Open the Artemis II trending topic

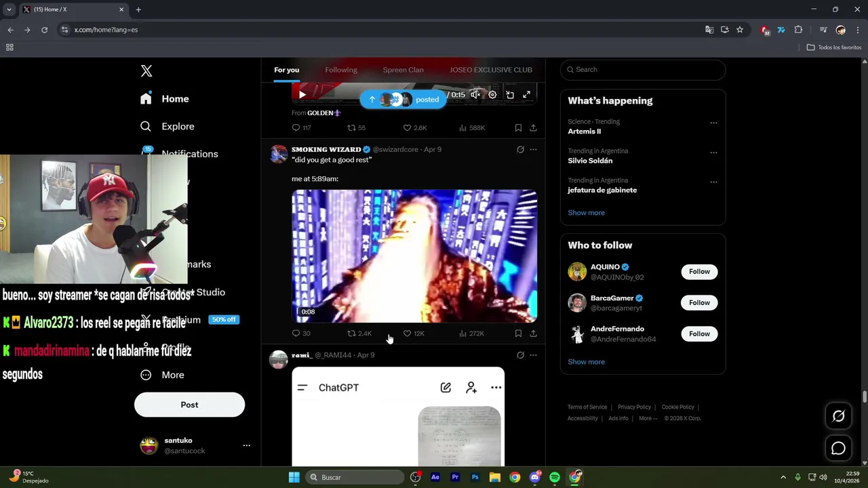pos(585,131)
